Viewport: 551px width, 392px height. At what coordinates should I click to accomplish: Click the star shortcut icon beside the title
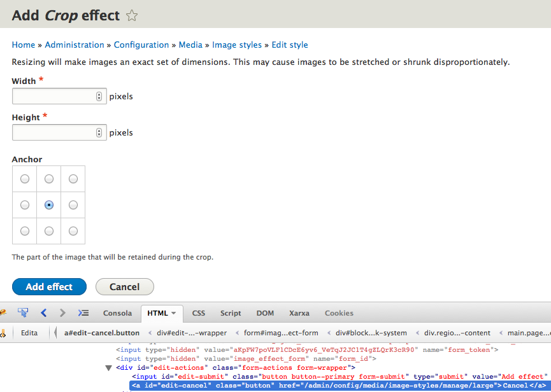click(x=132, y=16)
